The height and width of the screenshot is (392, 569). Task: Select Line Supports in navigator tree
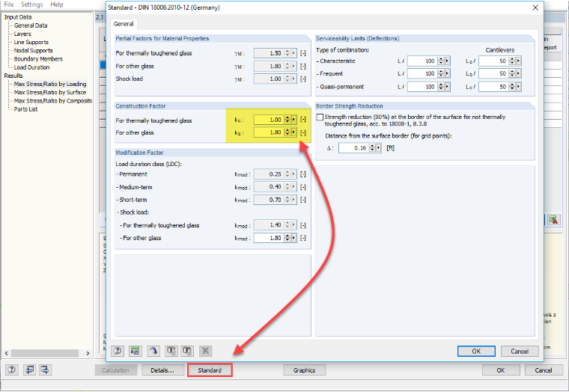[x=31, y=42]
